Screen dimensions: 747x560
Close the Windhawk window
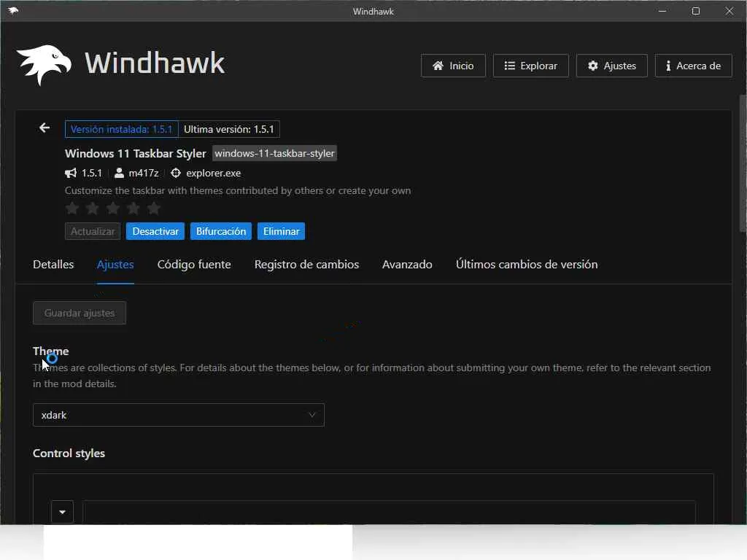pos(729,11)
